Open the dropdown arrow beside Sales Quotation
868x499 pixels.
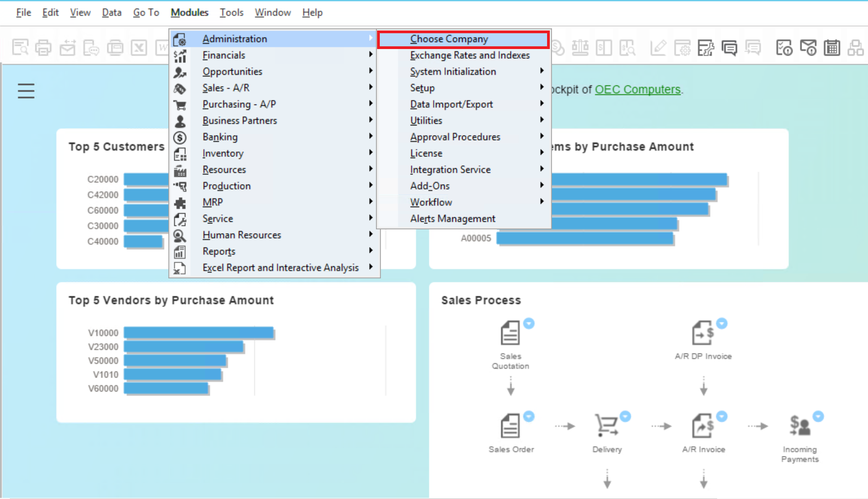(529, 324)
